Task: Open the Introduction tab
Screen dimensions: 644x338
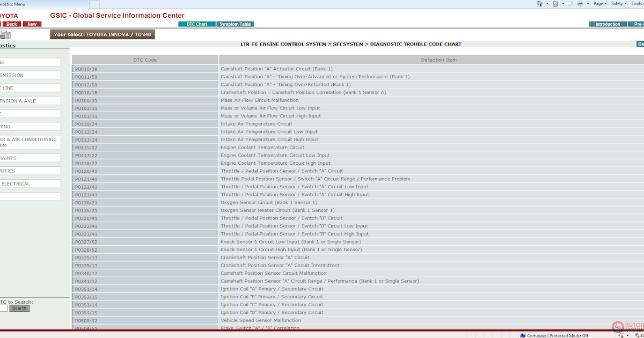Action: coord(608,24)
